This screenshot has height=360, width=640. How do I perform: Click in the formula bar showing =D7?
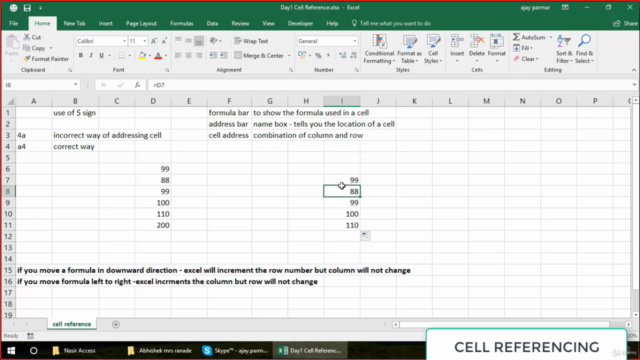(x=390, y=85)
